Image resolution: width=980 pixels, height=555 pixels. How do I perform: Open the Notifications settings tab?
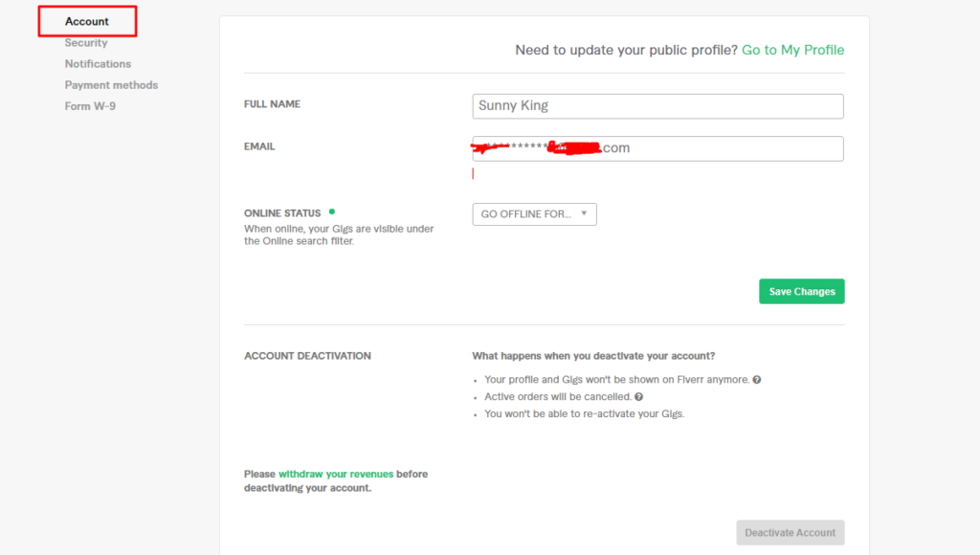99,64
